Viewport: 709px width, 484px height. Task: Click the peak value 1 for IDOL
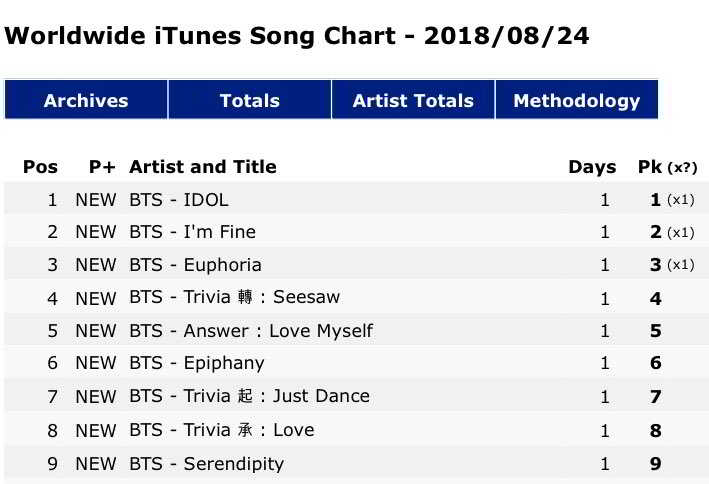tap(656, 199)
